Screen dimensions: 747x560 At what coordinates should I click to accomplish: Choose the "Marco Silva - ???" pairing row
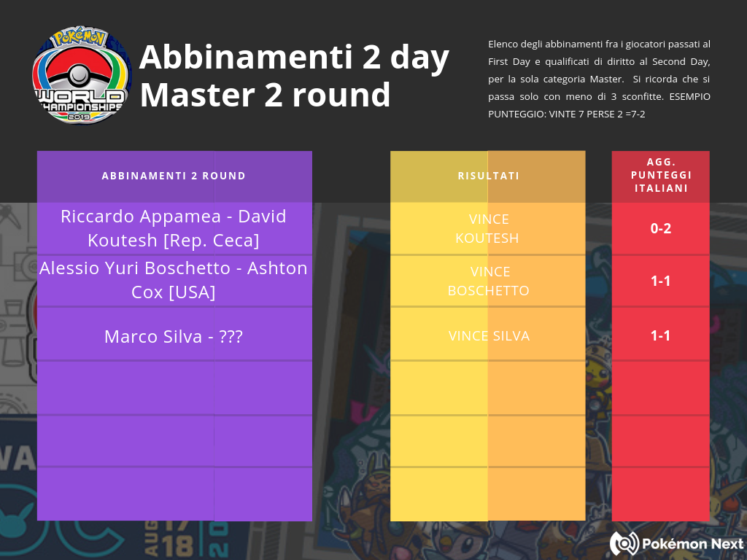(x=174, y=336)
